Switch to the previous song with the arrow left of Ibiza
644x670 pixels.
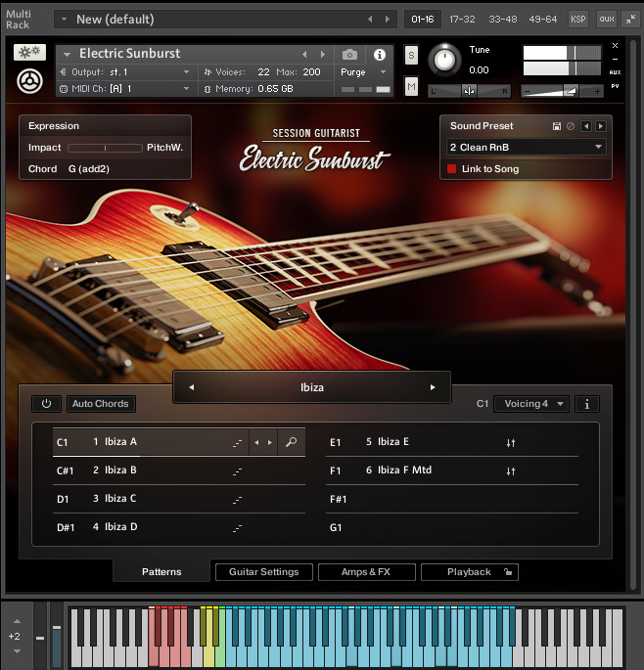[x=192, y=387]
